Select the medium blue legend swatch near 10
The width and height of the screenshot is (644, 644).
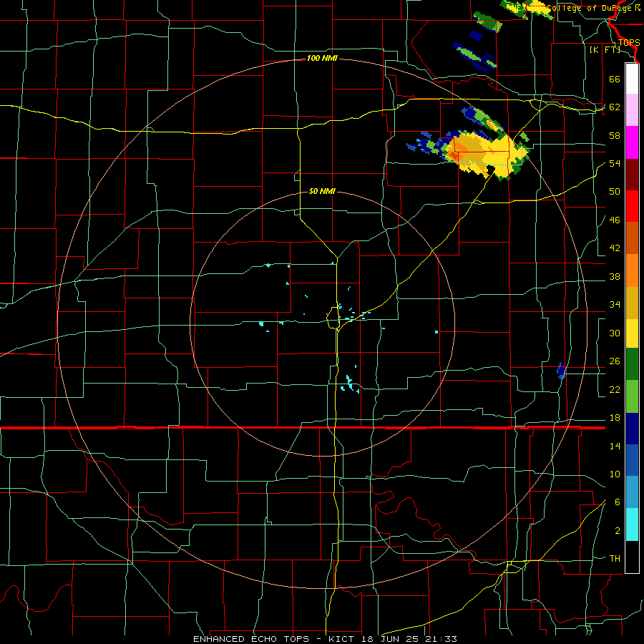click(x=632, y=460)
